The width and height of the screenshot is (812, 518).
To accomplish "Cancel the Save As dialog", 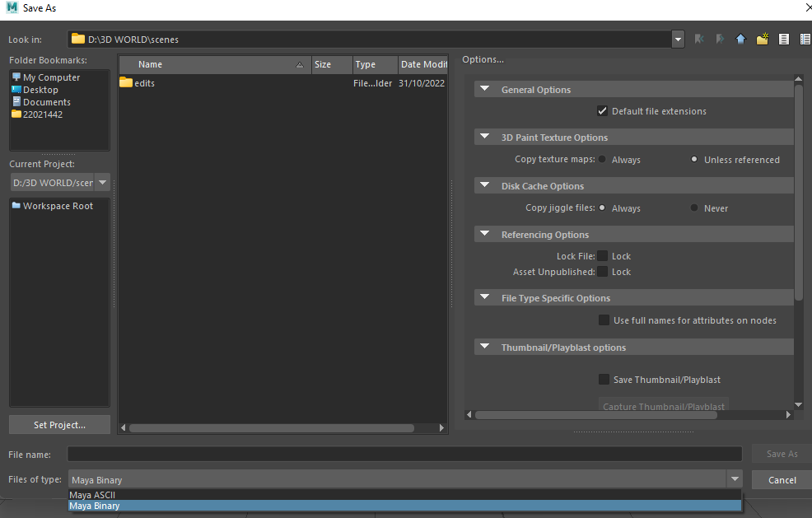I will [x=782, y=480].
